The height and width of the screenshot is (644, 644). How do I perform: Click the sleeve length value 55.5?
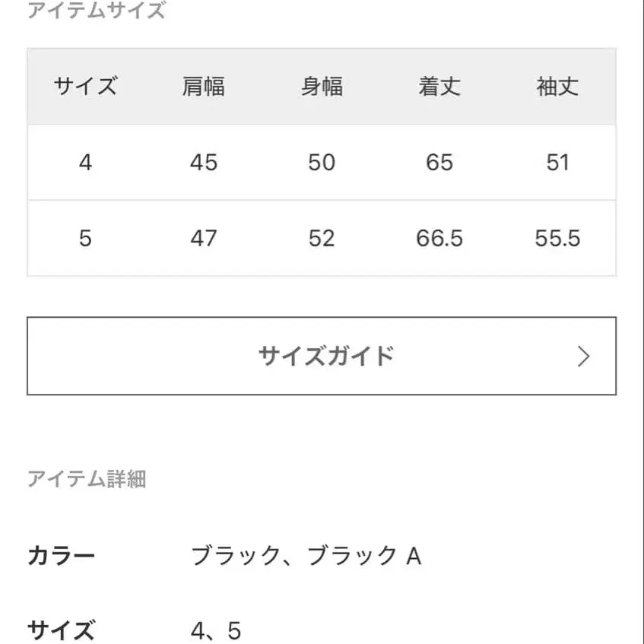556,238
